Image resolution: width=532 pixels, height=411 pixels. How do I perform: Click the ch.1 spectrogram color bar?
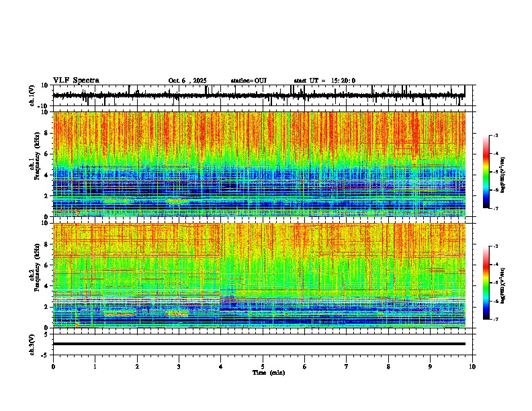pos(486,172)
